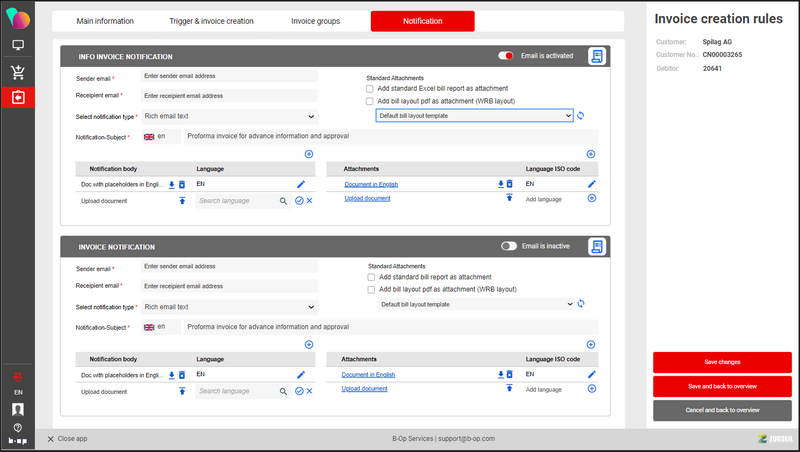The height and width of the screenshot is (452, 800).
Task: Open notification type dropdown in Invoice Notification section
Action: [229, 307]
